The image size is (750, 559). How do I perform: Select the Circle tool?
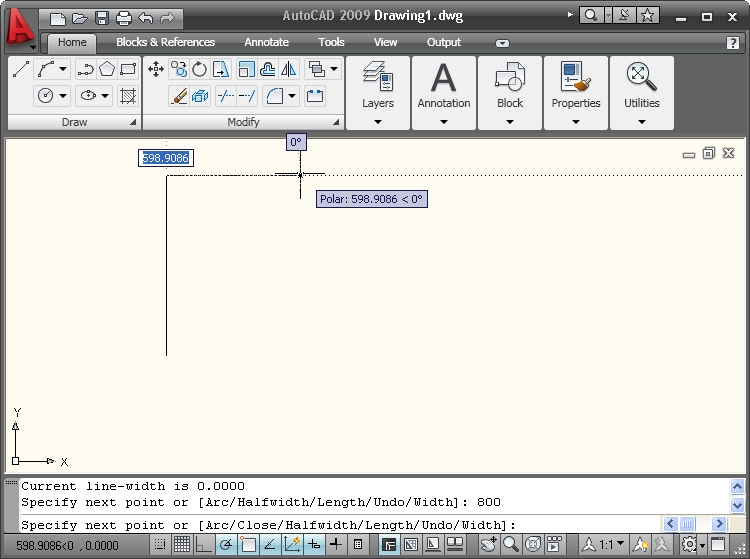45,96
